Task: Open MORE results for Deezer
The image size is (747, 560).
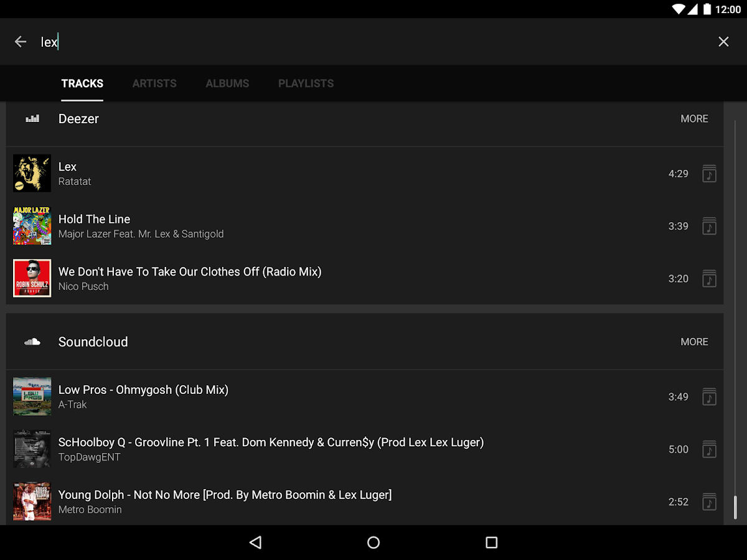Action: point(694,119)
